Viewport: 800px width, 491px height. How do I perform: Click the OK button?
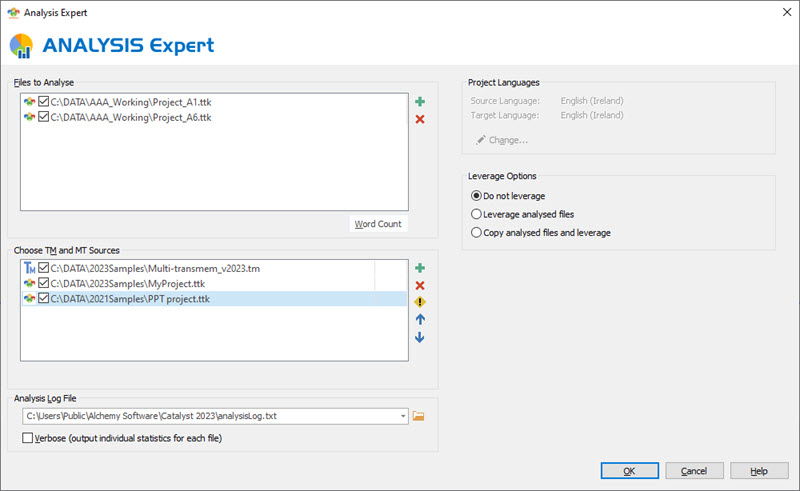tap(629, 471)
